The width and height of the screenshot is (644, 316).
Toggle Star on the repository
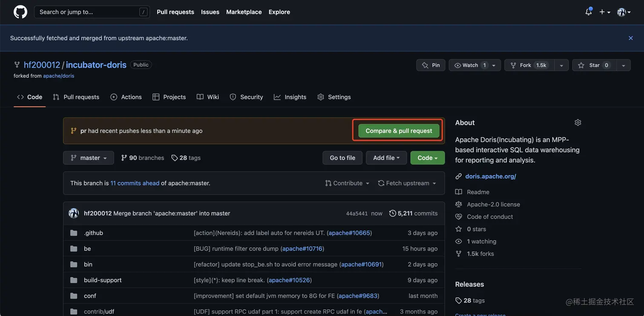(x=594, y=65)
